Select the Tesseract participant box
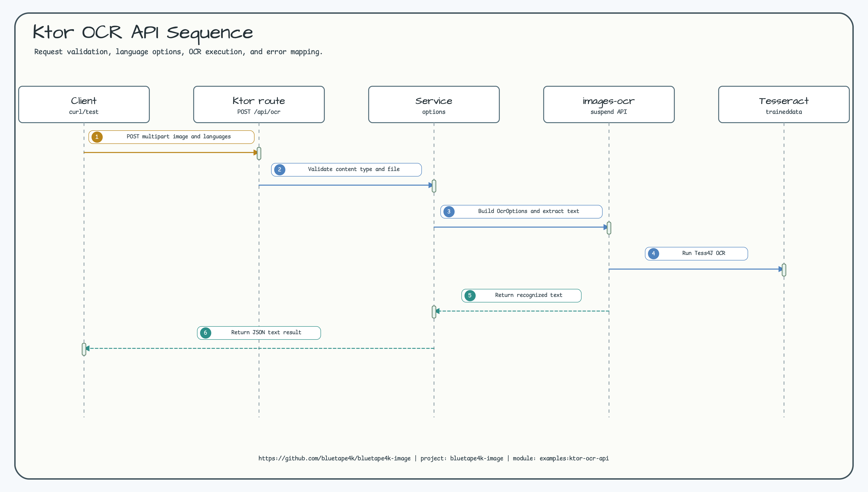The height and width of the screenshot is (492, 868). (784, 104)
